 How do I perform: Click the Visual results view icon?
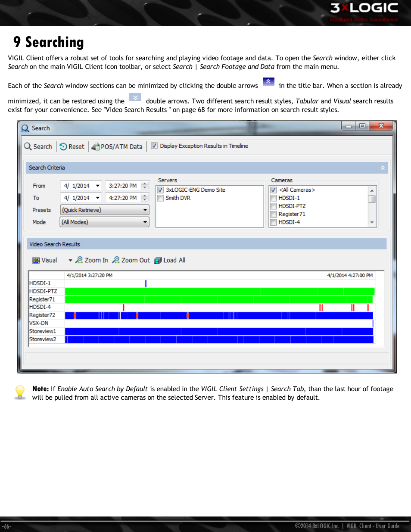pyautogui.click(x=36, y=260)
